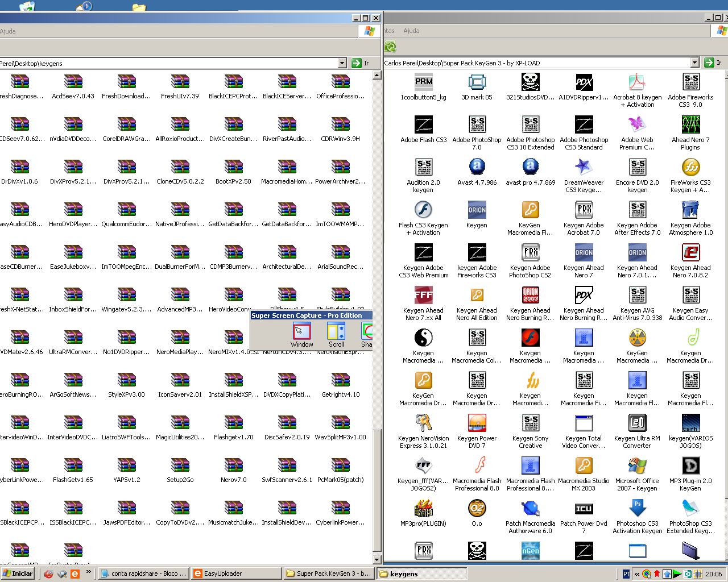Select the Setup2Go archive
Viewport: 728px width, 582px height.
coord(180,465)
